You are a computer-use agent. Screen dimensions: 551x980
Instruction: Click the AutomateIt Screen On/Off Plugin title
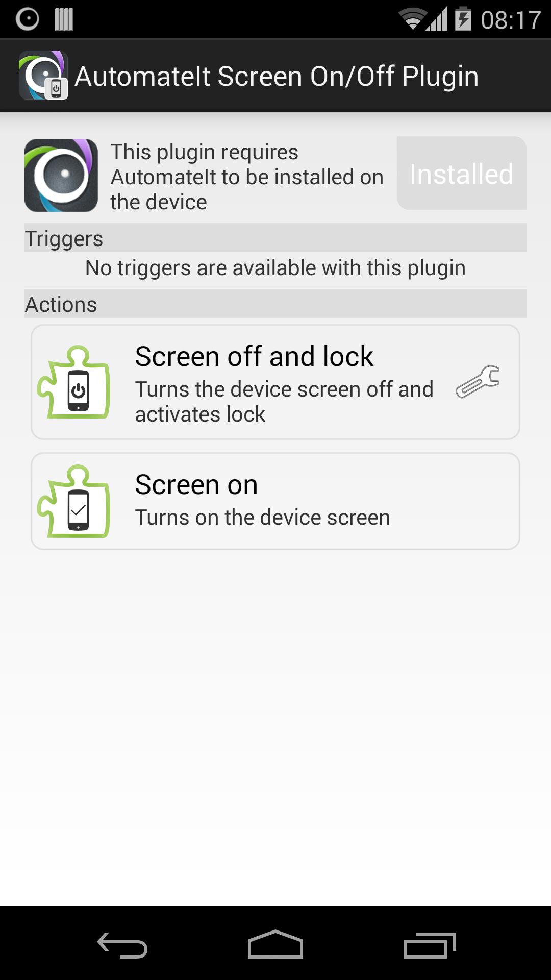[277, 76]
